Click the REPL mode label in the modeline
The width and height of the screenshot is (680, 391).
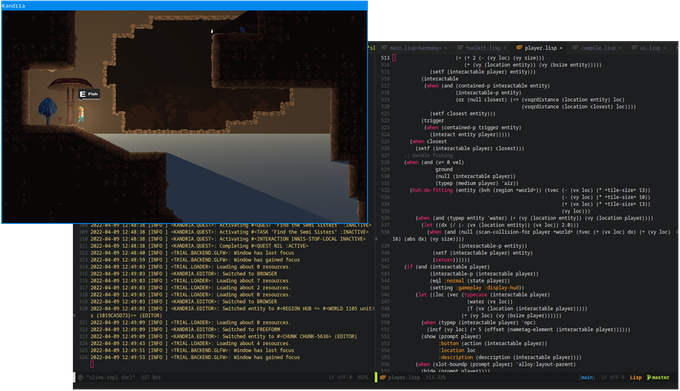363,378
